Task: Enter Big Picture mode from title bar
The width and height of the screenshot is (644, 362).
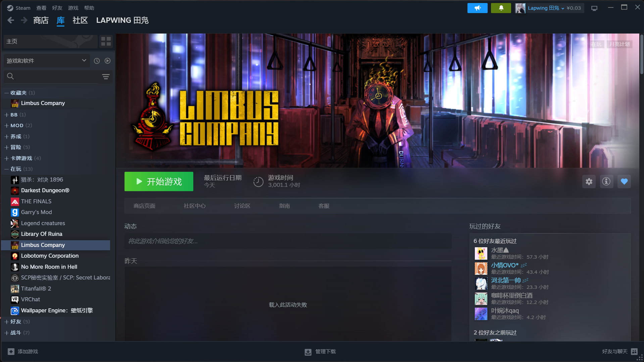Action: coord(594,8)
